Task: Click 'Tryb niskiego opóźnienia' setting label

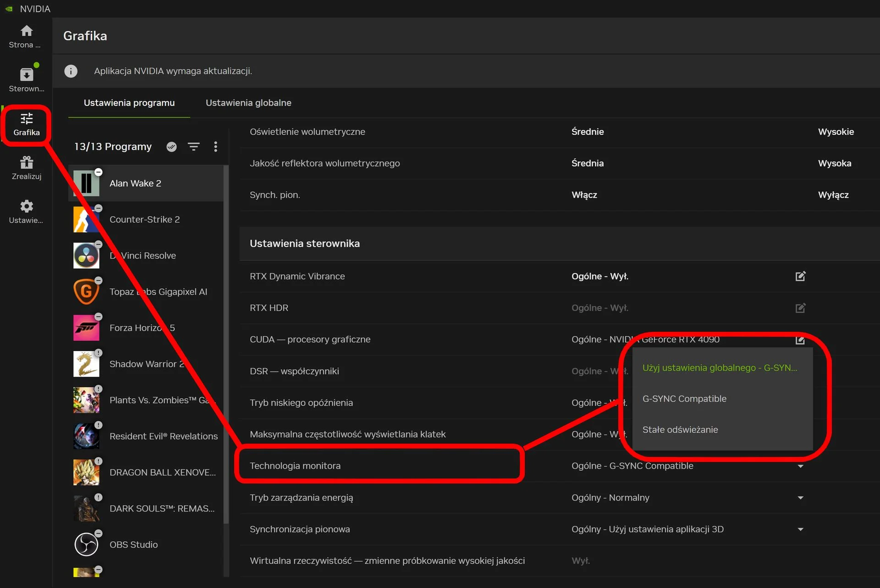Action: (301, 403)
